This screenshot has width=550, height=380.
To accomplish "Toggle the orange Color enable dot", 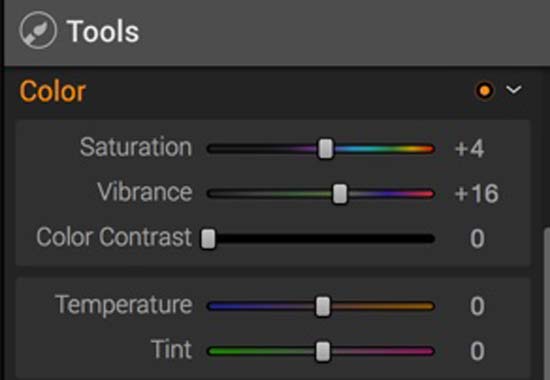I will tap(485, 91).
